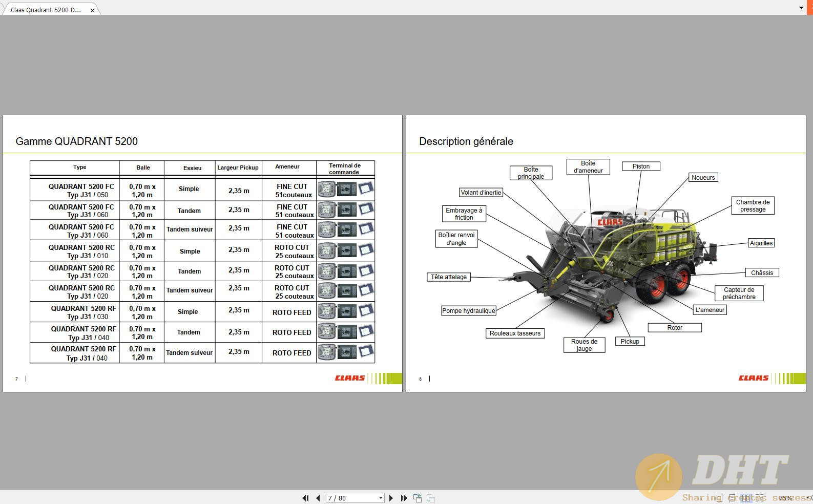This screenshot has width=813, height=504.
Task: Click the 'Largeur Pickup' column header
Action: (x=238, y=167)
